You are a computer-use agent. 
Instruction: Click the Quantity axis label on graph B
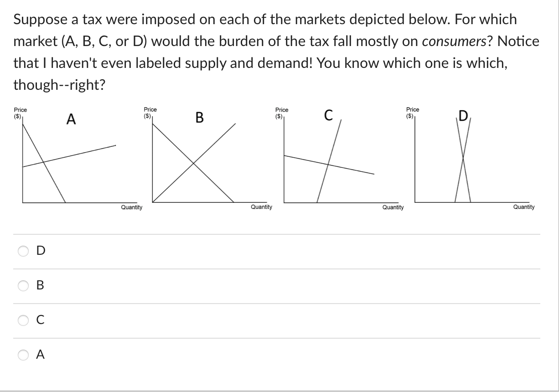click(x=261, y=207)
